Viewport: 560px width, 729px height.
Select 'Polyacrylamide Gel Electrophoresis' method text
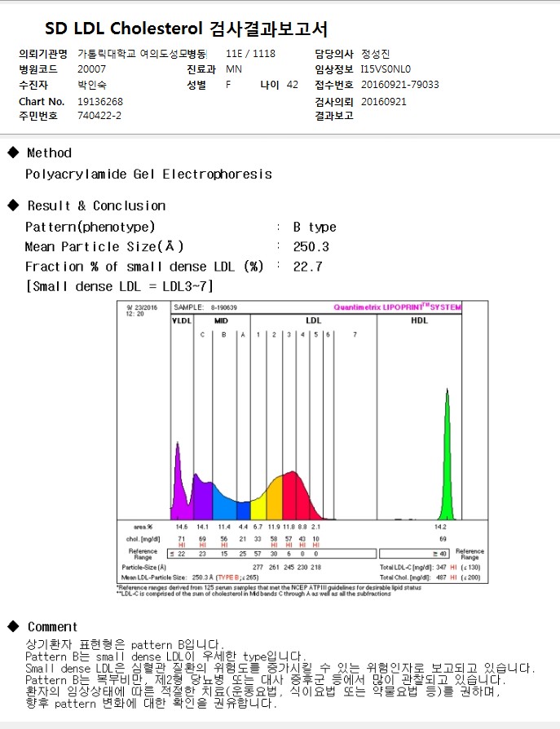click(x=148, y=175)
